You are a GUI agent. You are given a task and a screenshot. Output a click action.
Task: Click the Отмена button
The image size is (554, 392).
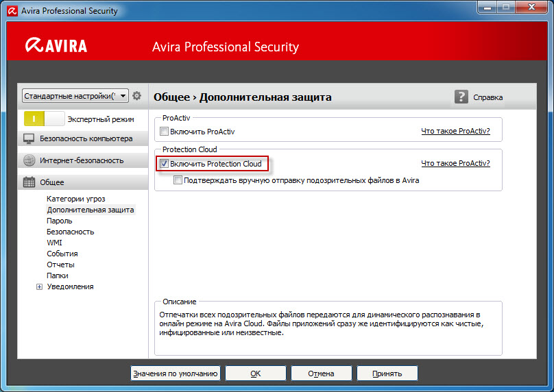coord(321,373)
